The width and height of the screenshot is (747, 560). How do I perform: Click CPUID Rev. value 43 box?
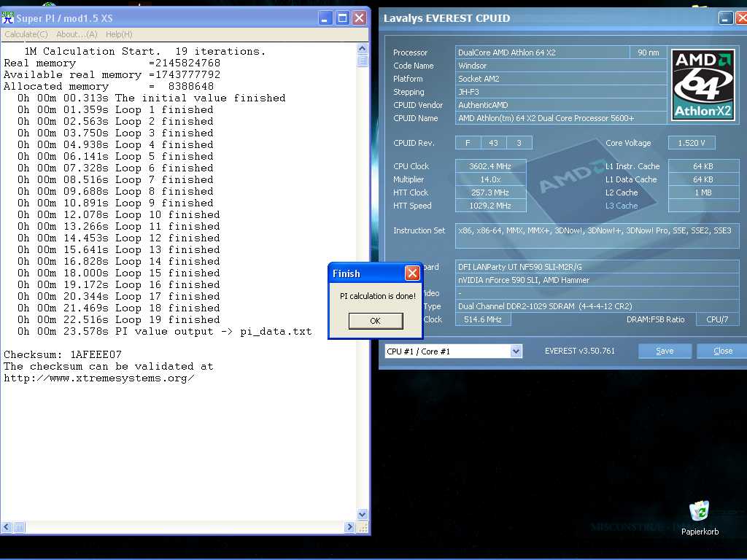494,143
